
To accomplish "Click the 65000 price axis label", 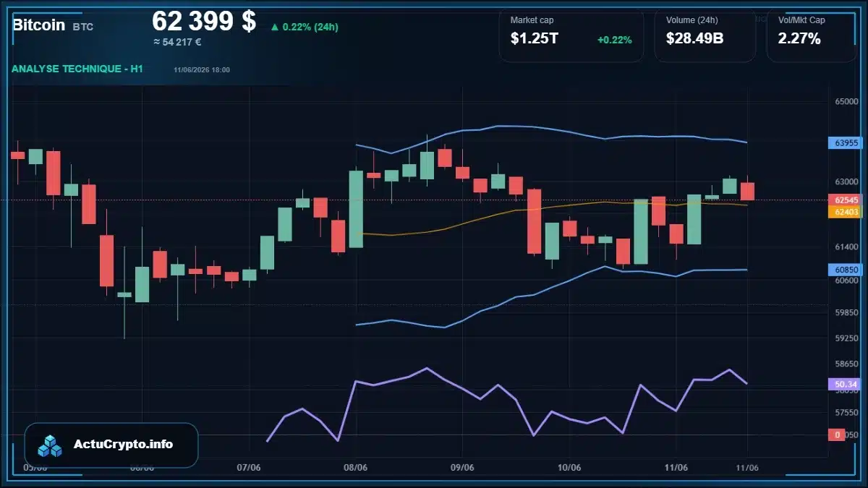I will tap(846, 102).
